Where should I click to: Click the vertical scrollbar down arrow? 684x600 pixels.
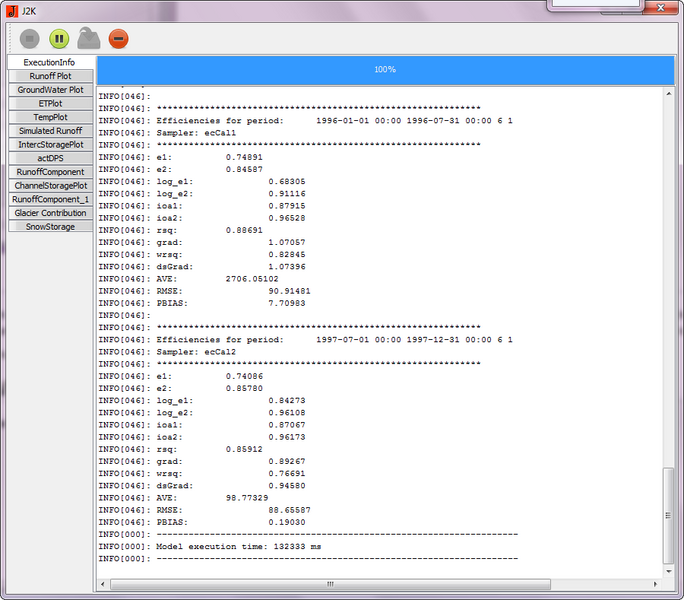tap(669, 569)
